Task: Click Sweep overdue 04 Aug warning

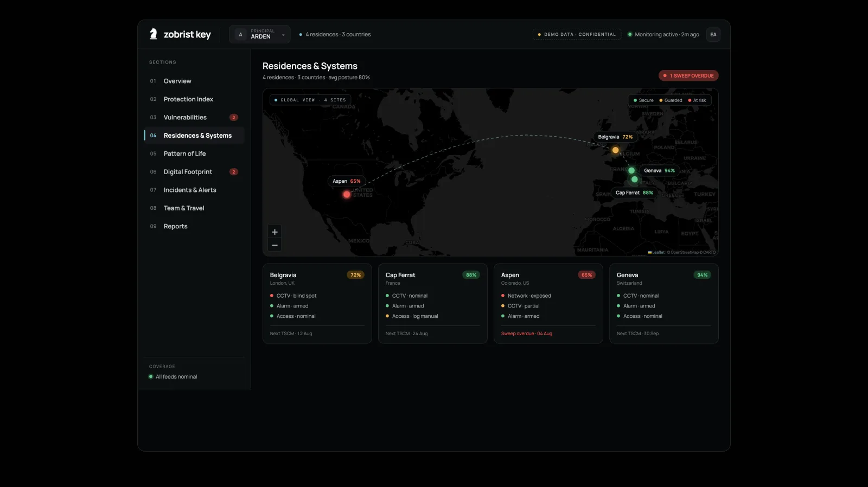Action: [x=527, y=334]
